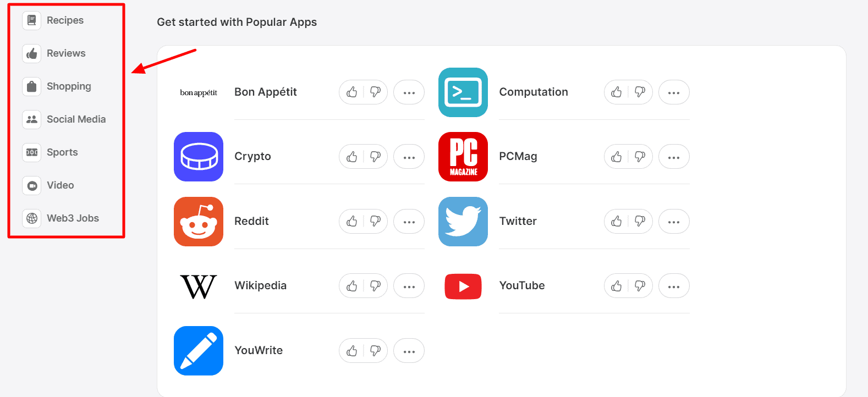The height and width of the screenshot is (397, 868).
Task: Dislike the YouTube app
Action: tap(640, 286)
